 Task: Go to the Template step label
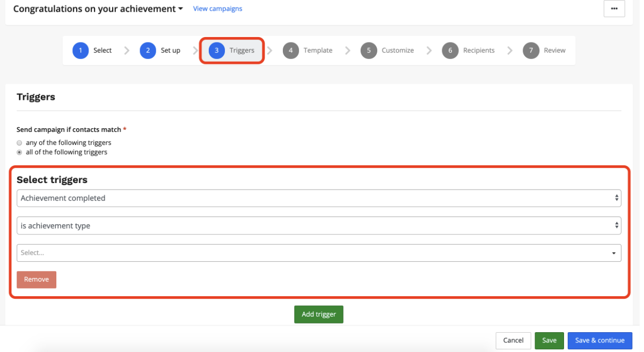click(x=318, y=50)
